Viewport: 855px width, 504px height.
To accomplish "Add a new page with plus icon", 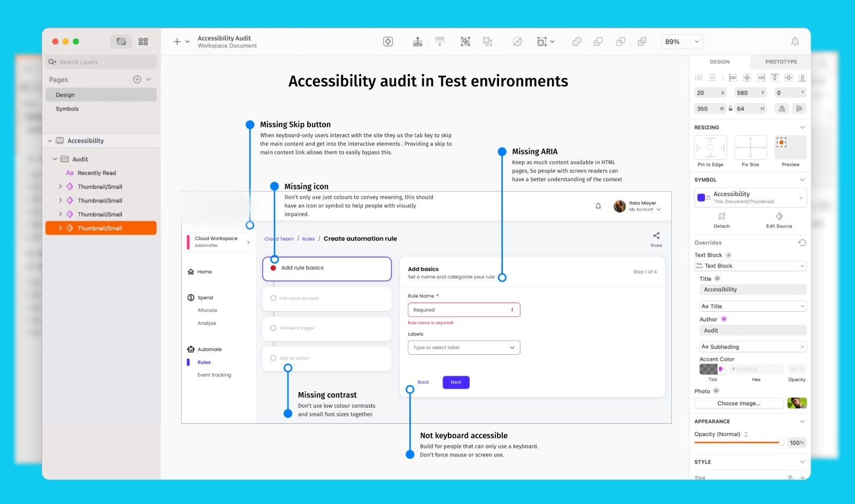I will (137, 80).
